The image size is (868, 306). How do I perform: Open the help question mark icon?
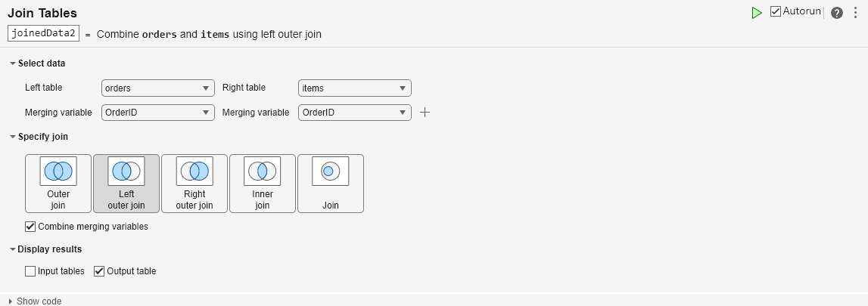[x=837, y=13]
